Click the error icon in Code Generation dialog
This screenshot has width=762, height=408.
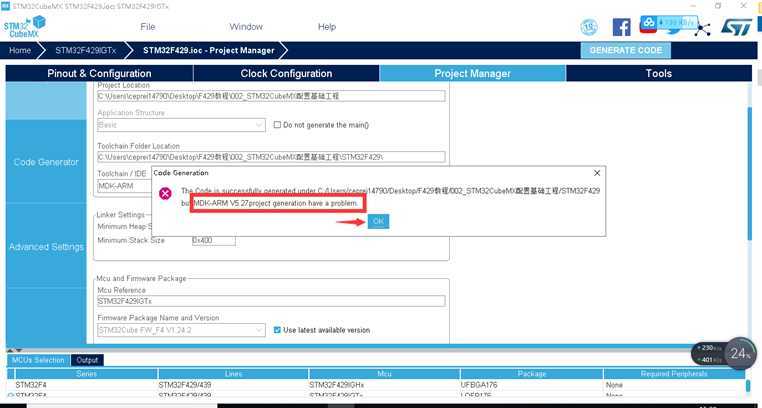(165, 193)
